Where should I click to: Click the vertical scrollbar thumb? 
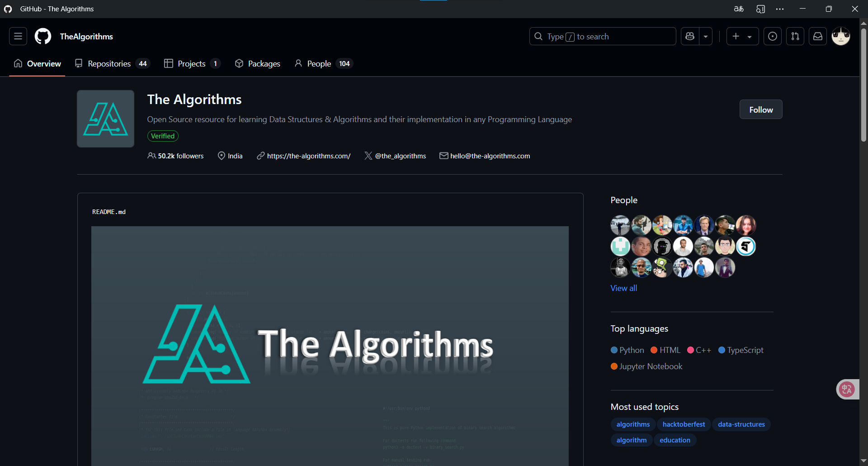pyautogui.click(x=863, y=85)
